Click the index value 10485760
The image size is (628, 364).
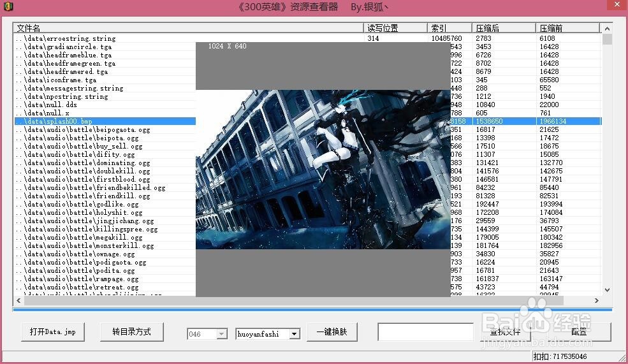point(446,38)
